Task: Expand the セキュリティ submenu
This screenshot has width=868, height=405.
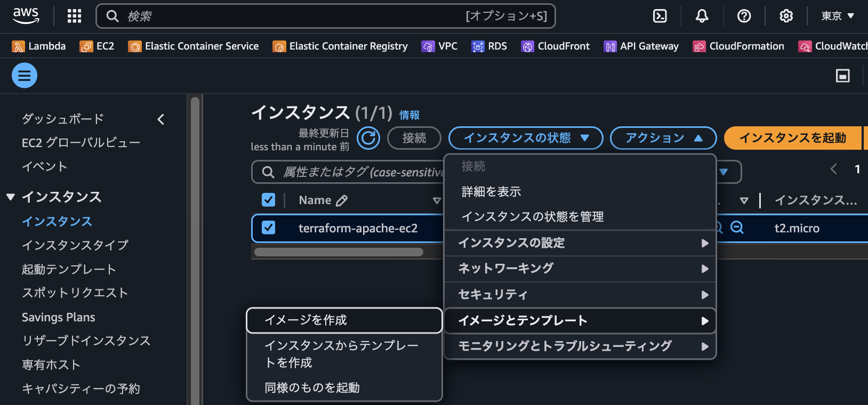Action: [x=580, y=295]
